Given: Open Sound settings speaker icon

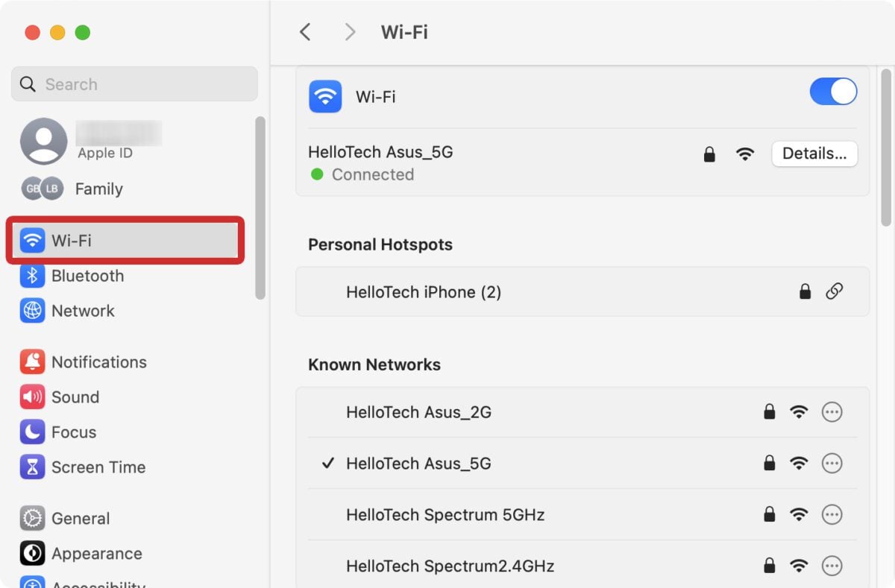Looking at the screenshot, I should coord(32,397).
